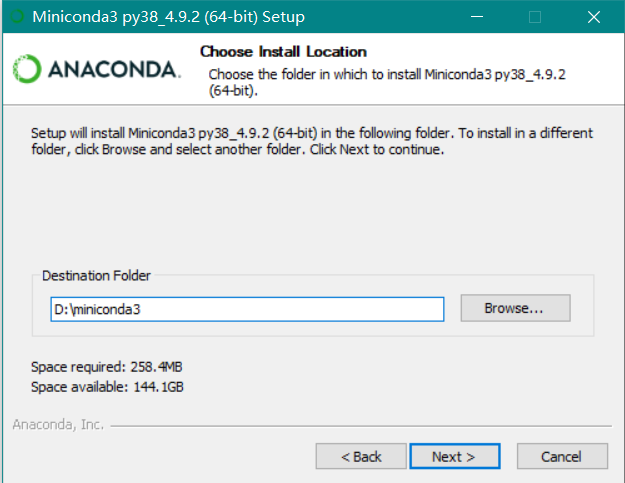Close the setup window
The width and height of the screenshot is (625, 483).
point(594,17)
